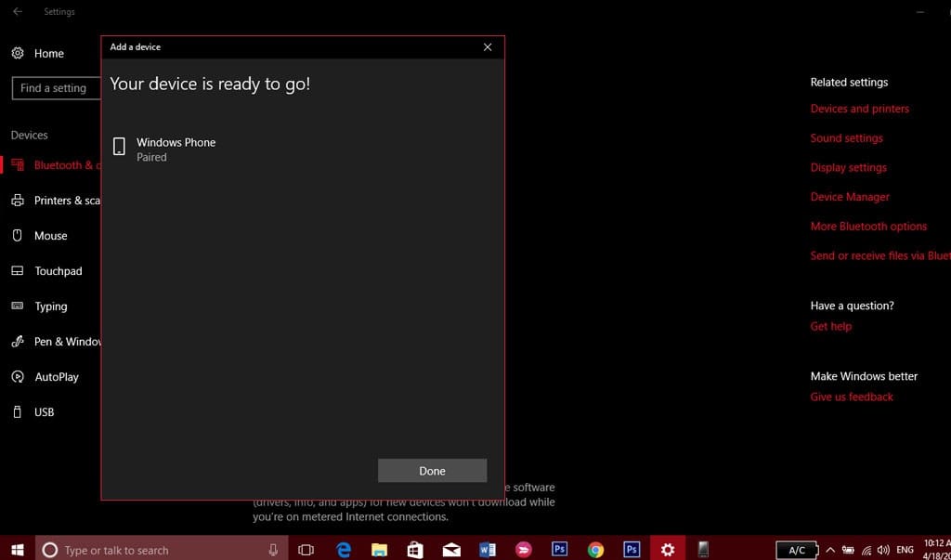
Task: Click the More Bluetooth options link
Action: 868,227
